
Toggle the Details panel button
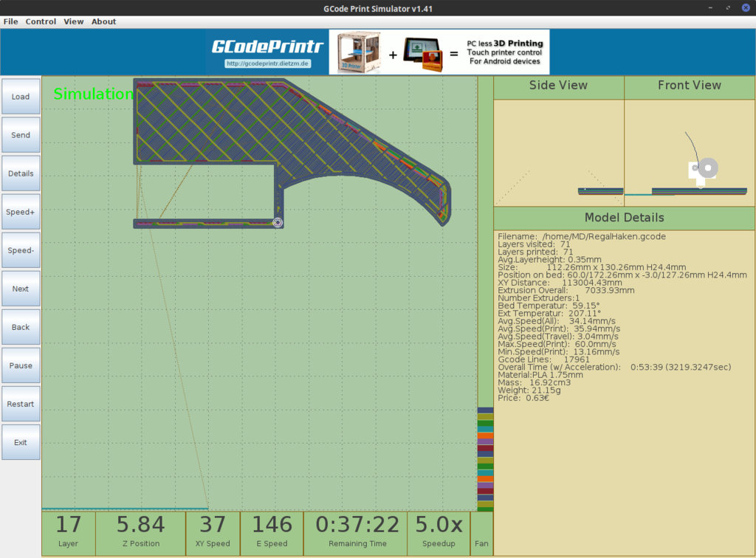click(21, 173)
